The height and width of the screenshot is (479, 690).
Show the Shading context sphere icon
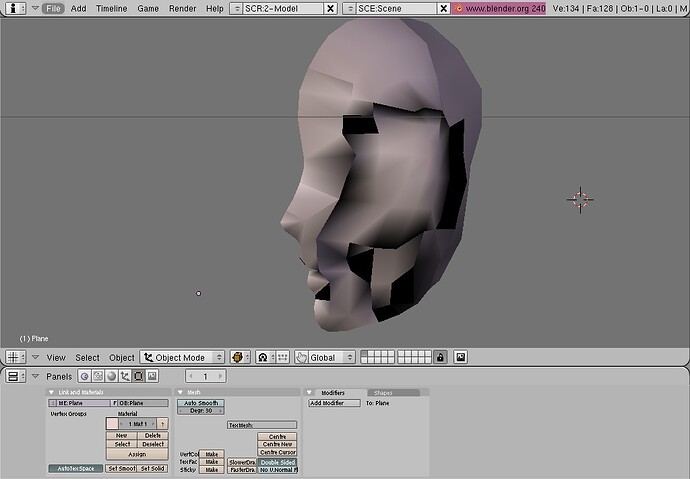click(x=112, y=376)
